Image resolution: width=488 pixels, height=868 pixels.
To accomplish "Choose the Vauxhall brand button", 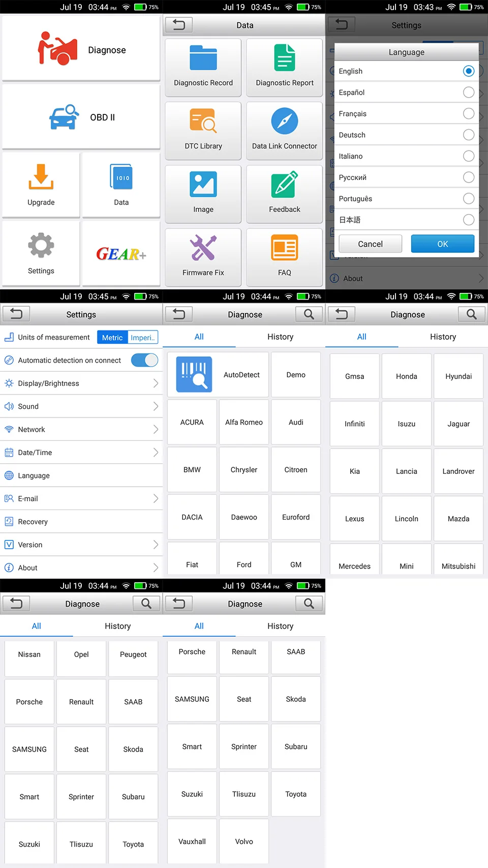I will [x=192, y=842].
